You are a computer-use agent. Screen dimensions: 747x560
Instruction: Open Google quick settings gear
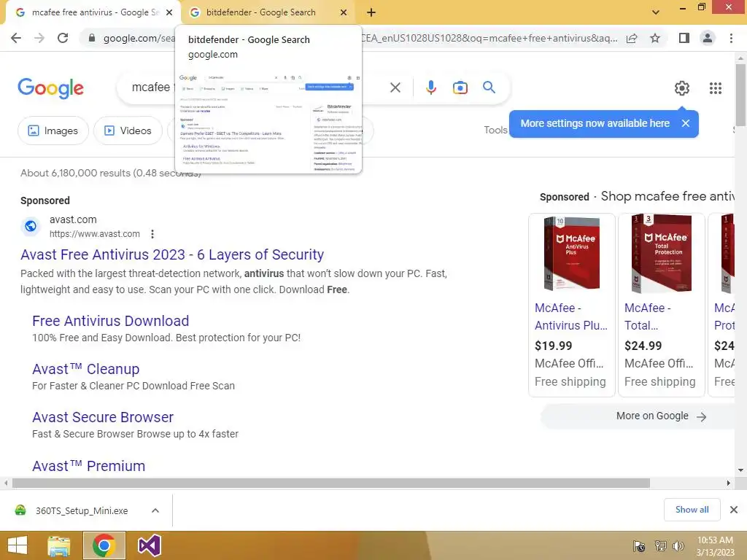point(682,88)
